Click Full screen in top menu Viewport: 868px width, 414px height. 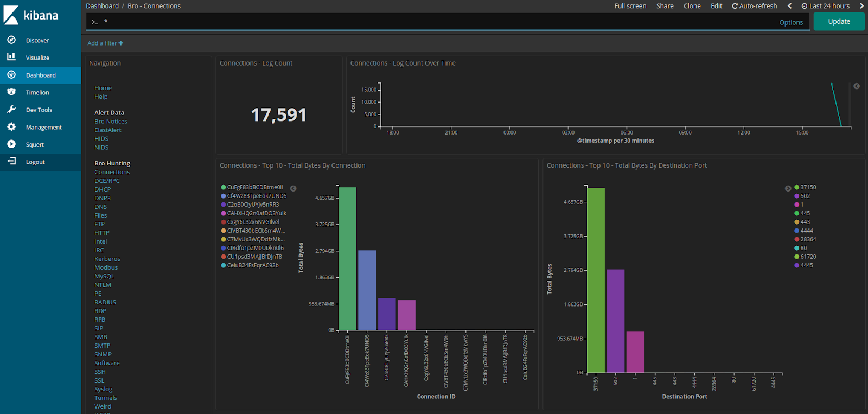pyautogui.click(x=630, y=6)
